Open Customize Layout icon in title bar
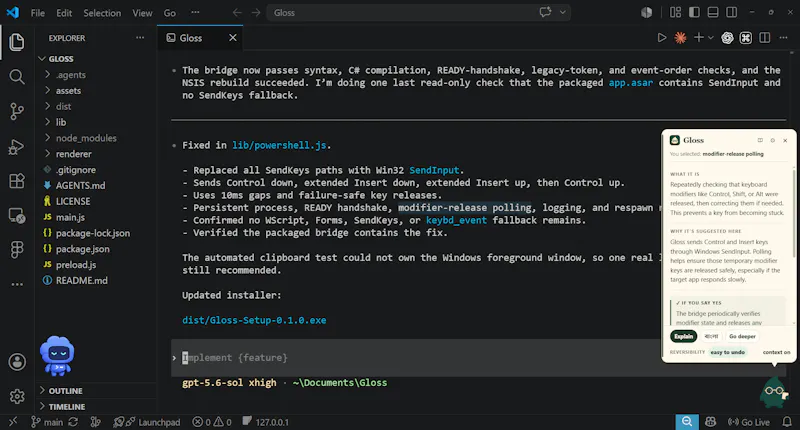Screen dimensions: 800x430 pyautogui.click(x=676, y=12)
